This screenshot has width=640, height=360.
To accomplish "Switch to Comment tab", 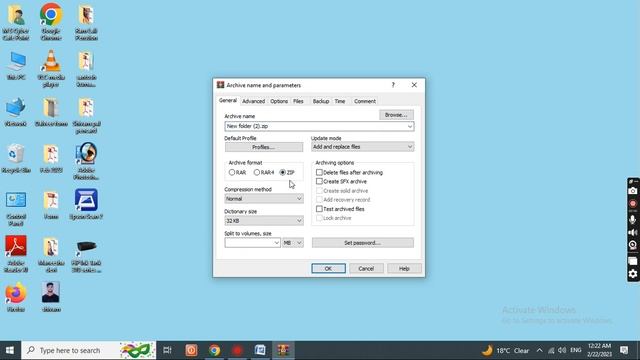I will click(365, 101).
